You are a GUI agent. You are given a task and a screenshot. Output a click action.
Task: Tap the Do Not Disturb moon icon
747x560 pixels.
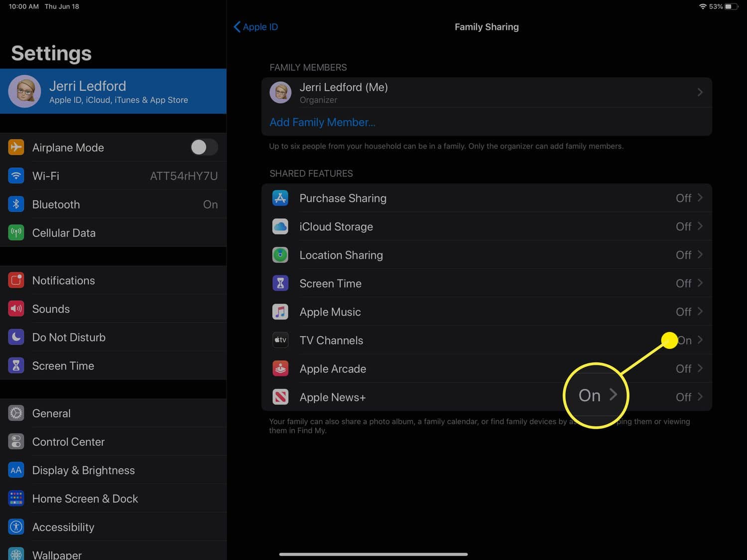point(16,337)
